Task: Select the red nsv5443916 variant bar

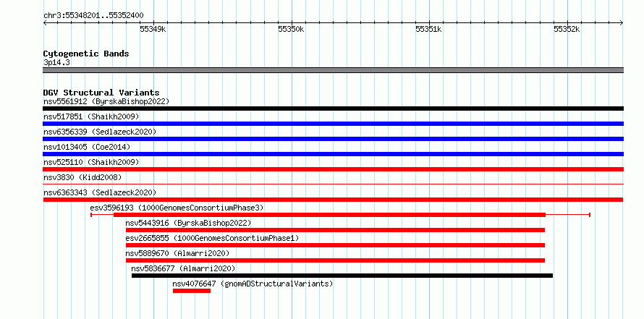Action: point(335,230)
